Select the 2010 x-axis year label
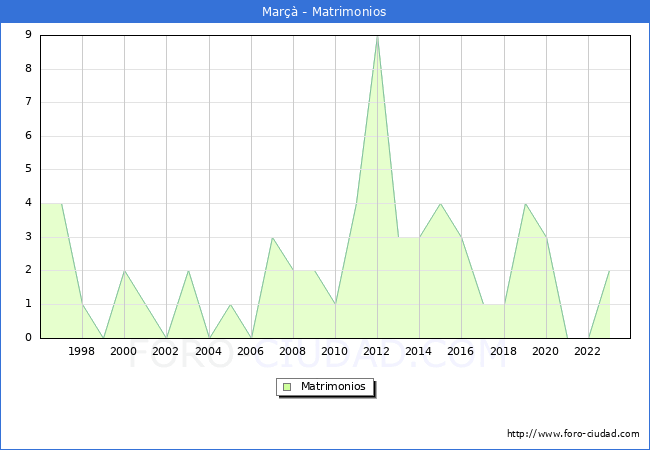Screen dimensions: 650x450 coord(335,351)
